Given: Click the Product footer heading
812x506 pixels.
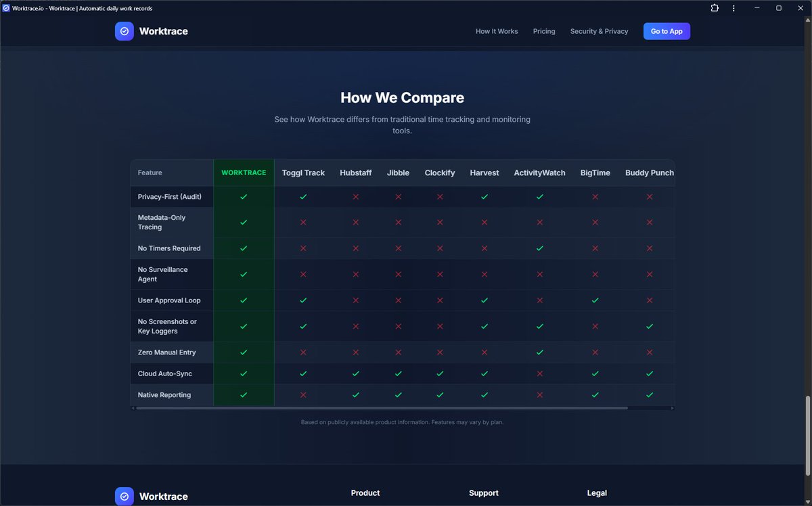Looking at the screenshot, I should coord(365,493).
